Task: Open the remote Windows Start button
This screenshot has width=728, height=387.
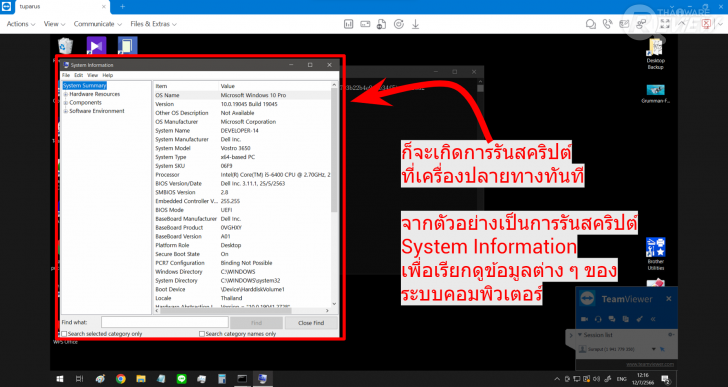Action: point(60,379)
